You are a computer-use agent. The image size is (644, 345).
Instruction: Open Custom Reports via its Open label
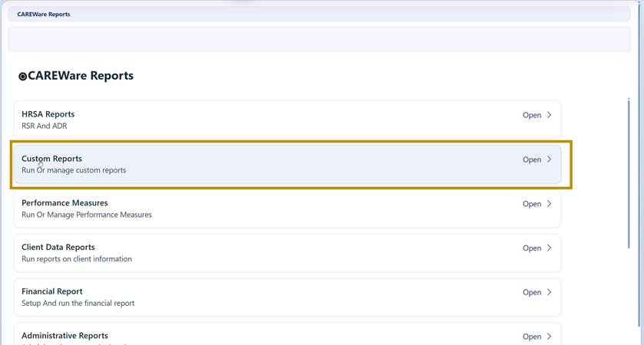pyautogui.click(x=531, y=159)
